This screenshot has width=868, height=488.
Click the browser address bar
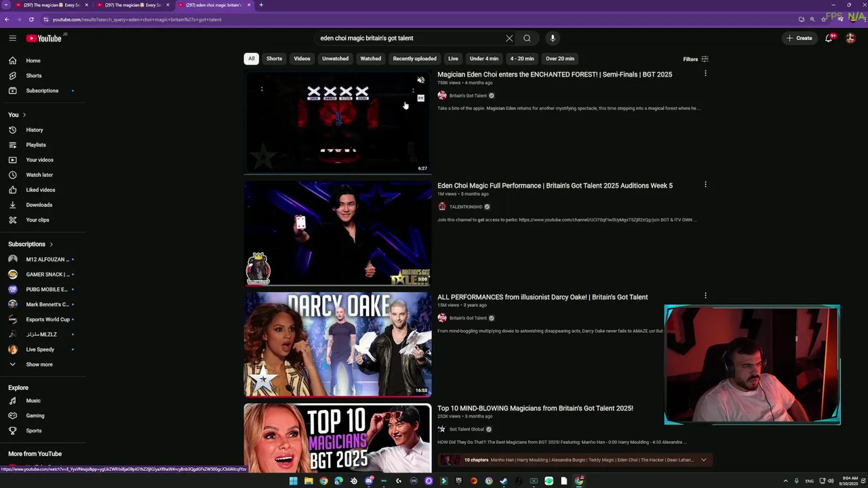coord(407,19)
